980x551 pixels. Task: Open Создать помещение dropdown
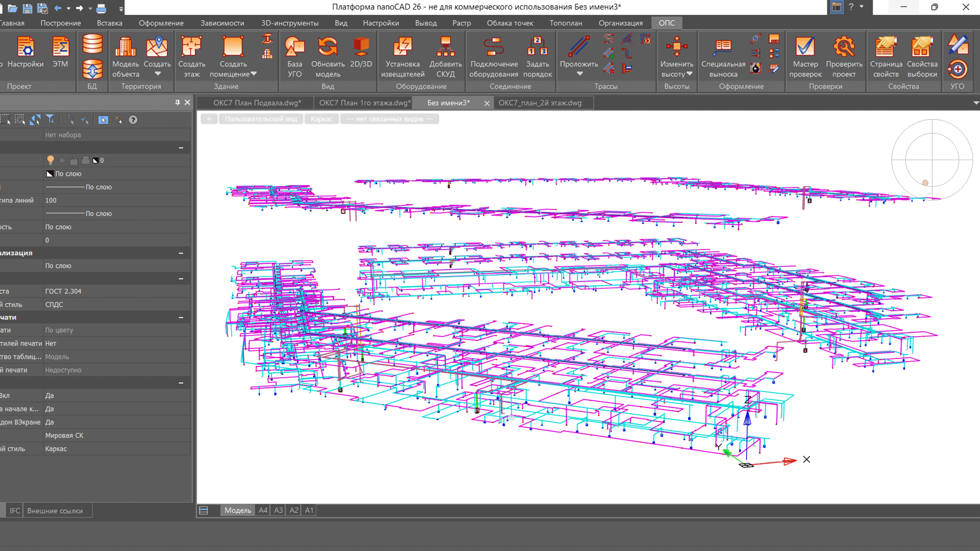[254, 74]
